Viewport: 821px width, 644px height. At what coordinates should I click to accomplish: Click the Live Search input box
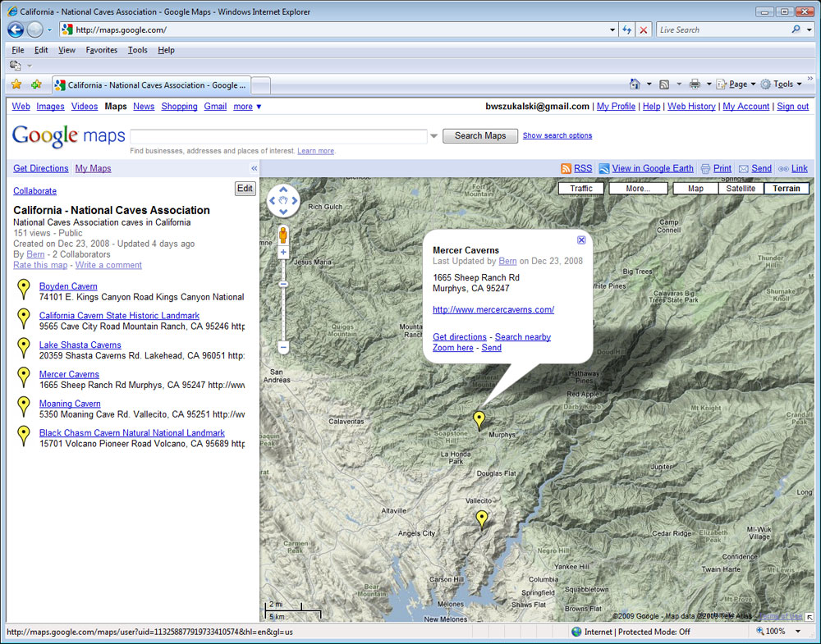[x=722, y=30]
